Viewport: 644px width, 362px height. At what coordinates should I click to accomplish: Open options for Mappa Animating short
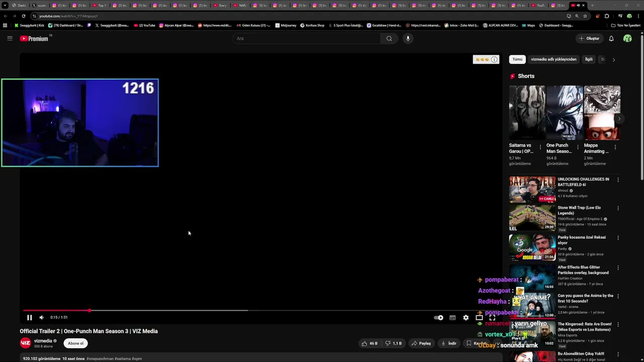tap(615, 147)
